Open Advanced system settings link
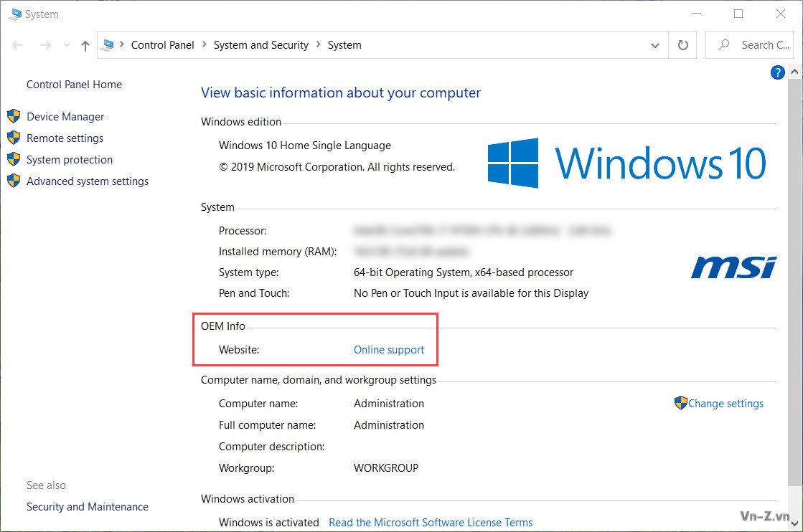Screen dimensions: 803x532 coord(88,181)
